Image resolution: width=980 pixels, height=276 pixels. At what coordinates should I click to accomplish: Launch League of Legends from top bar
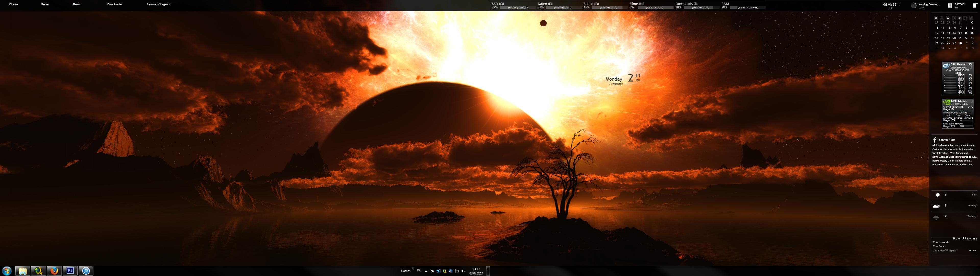point(159,5)
